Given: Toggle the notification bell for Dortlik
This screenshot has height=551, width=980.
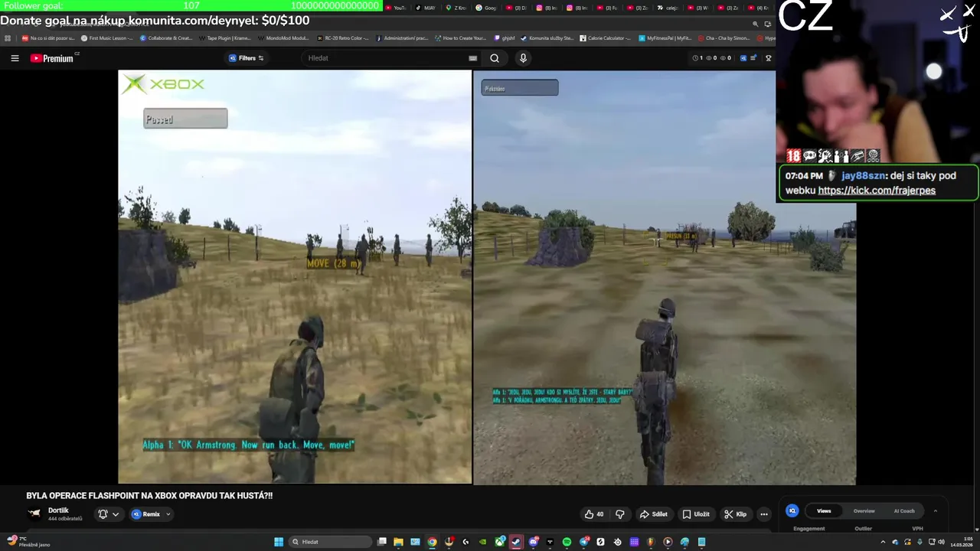Looking at the screenshot, I should 103,514.
